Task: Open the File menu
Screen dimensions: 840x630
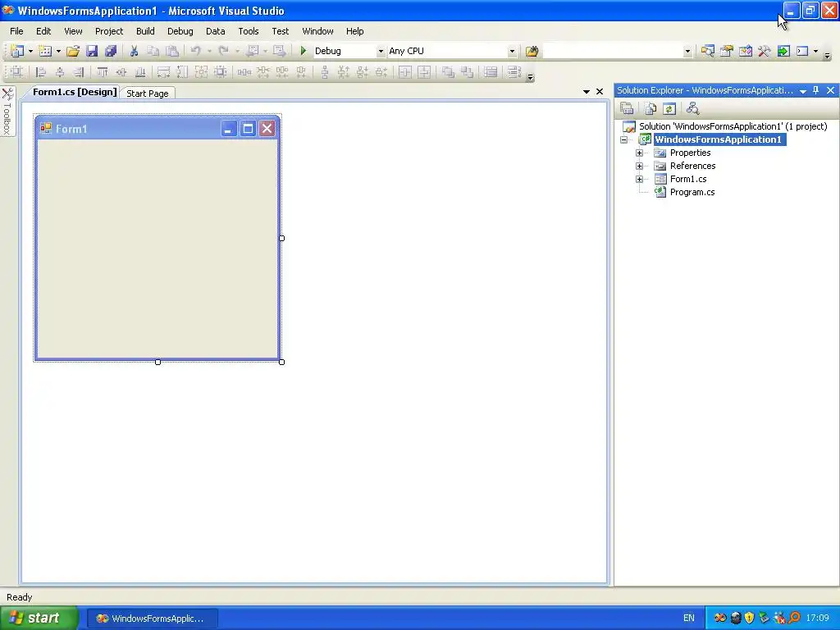Action: 16,31
